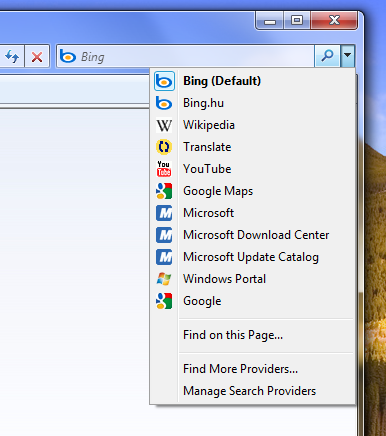Click the red X stop button
This screenshot has width=386, height=436.
click(37, 56)
